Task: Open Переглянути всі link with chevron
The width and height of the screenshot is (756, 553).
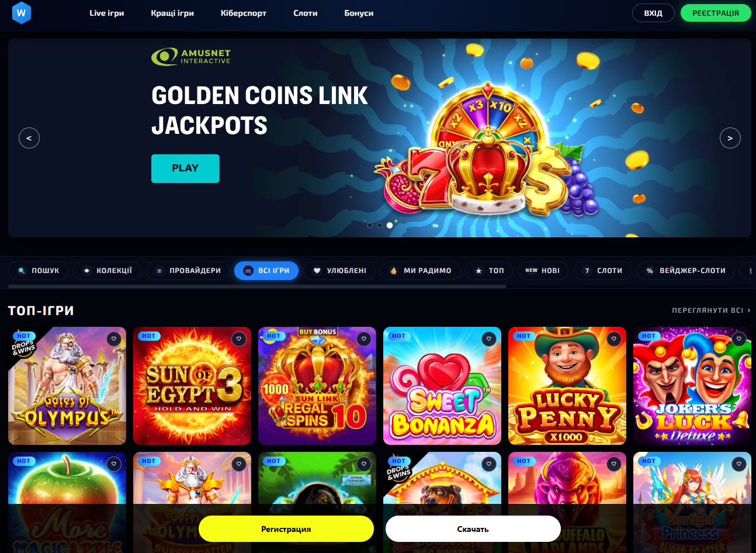Action: pos(711,310)
